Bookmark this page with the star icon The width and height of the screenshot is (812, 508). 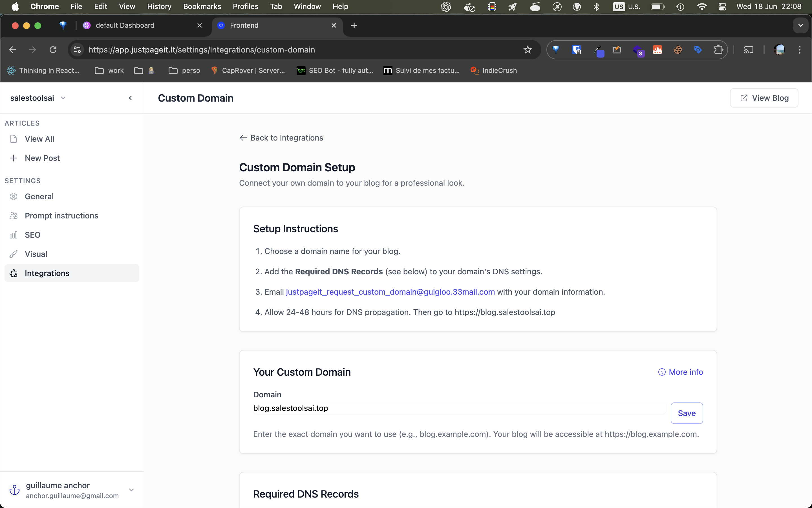tap(528, 50)
